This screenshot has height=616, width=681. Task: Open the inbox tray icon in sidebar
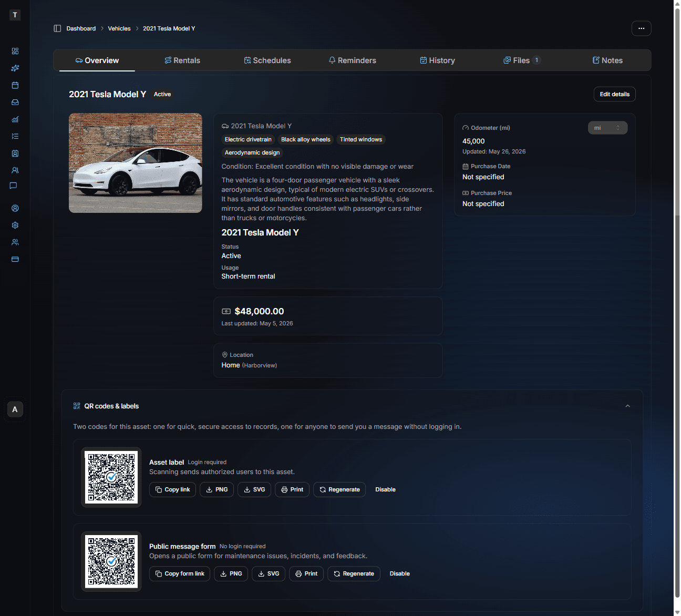[x=15, y=102]
